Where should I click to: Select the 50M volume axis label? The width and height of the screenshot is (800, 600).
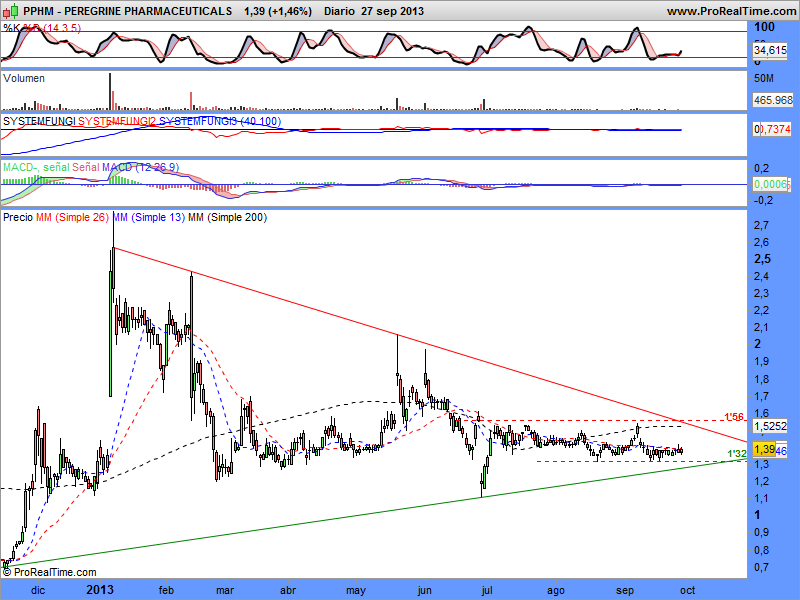click(x=764, y=79)
